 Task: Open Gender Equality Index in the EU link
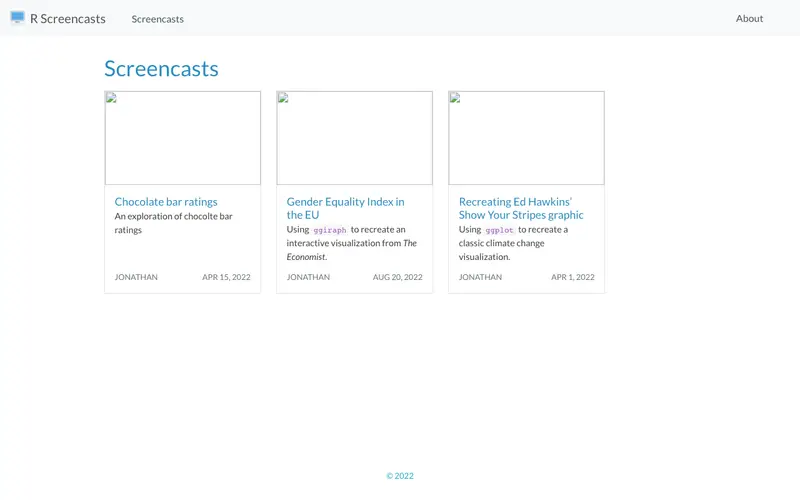[x=345, y=208]
